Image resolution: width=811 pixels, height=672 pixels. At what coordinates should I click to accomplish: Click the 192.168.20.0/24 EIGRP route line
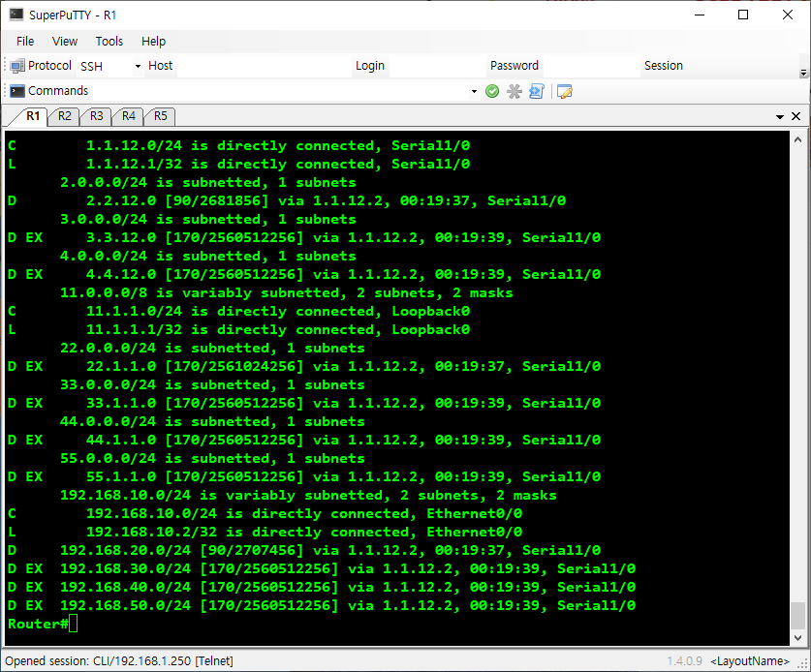click(x=304, y=550)
